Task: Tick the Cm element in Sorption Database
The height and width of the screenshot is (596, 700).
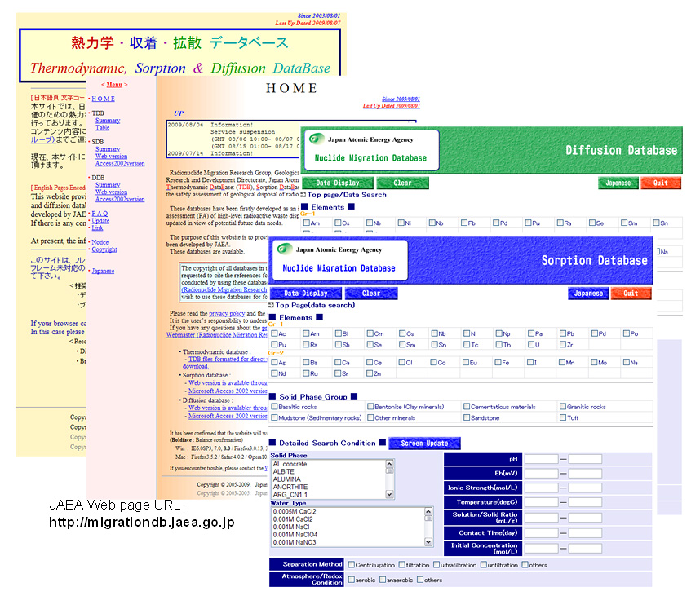Action: (370, 333)
